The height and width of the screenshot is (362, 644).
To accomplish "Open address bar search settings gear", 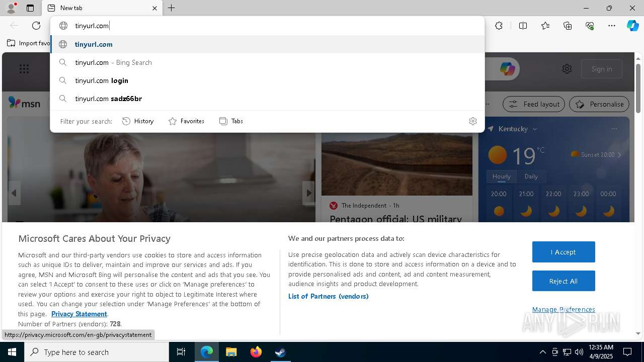I will (x=472, y=121).
